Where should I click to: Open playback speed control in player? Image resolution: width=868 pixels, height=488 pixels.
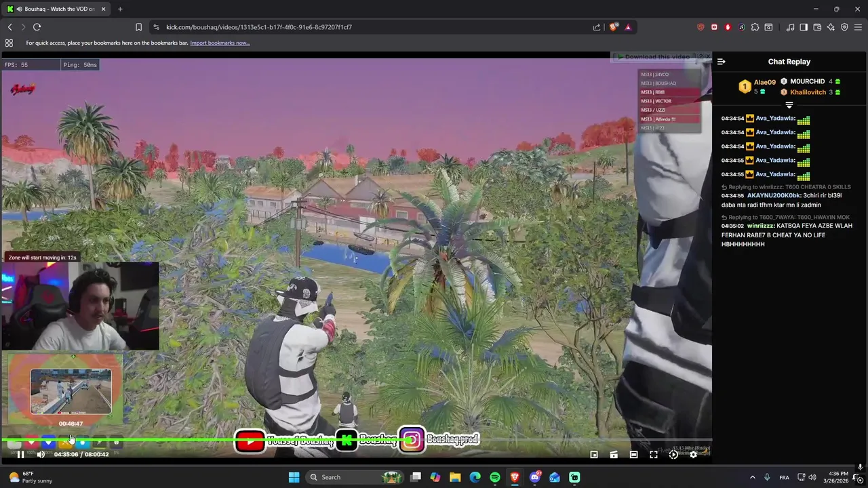[x=673, y=455]
